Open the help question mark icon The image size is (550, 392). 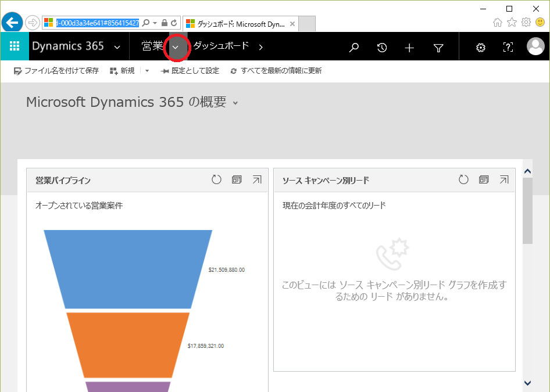coord(508,47)
